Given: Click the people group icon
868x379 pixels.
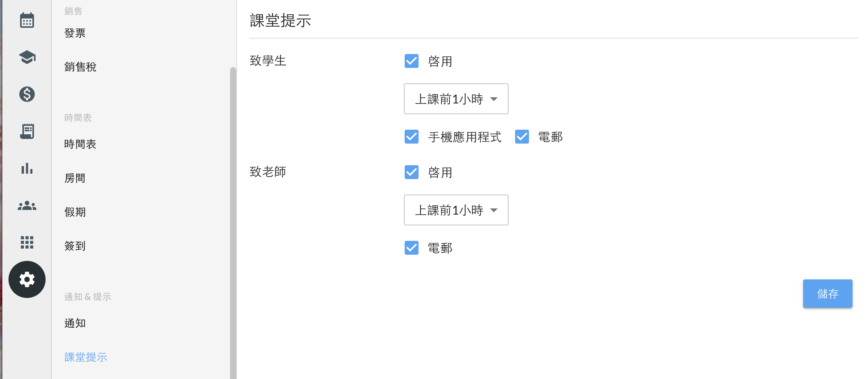Looking at the screenshot, I should pos(27,206).
